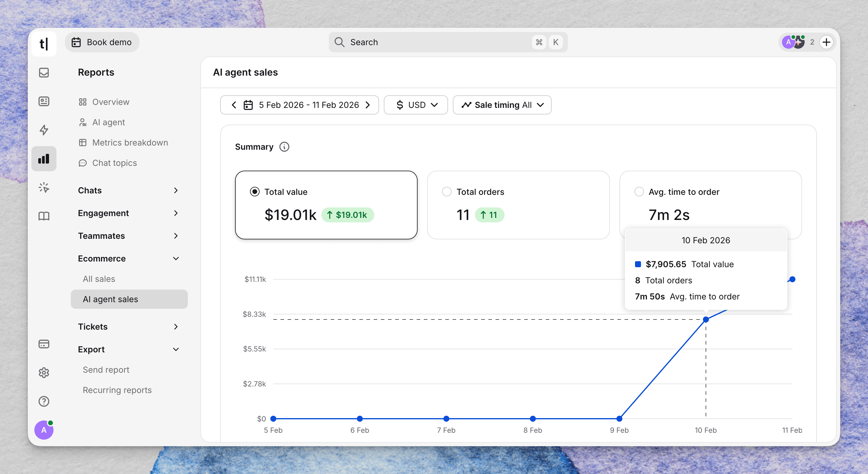The height and width of the screenshot is (474, 868).
Task: Click the plus button beside avatars
Action: click(x=826, y=42)
